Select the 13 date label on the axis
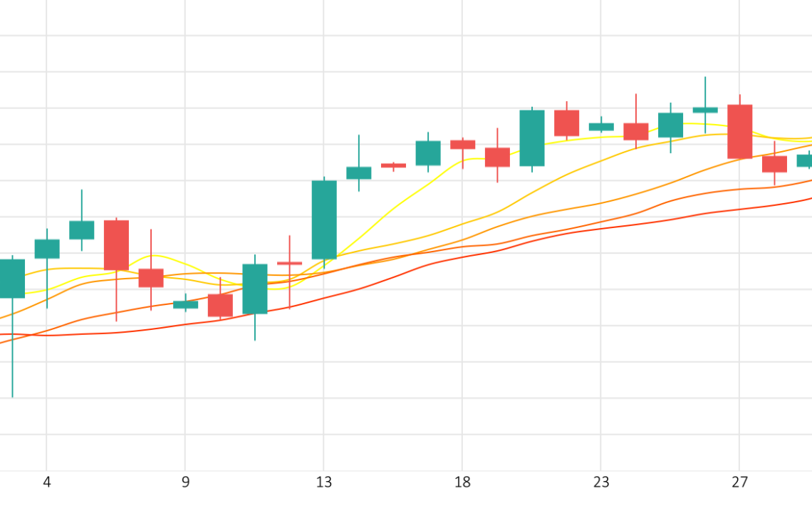 [x=324, y=482]
